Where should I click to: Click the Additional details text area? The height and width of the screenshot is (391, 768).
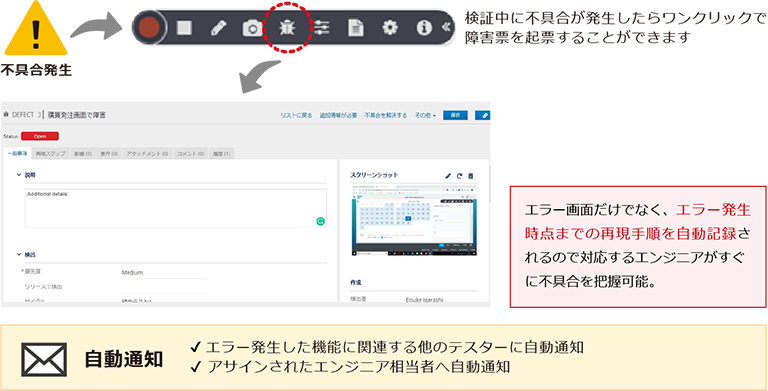[176, 208]
